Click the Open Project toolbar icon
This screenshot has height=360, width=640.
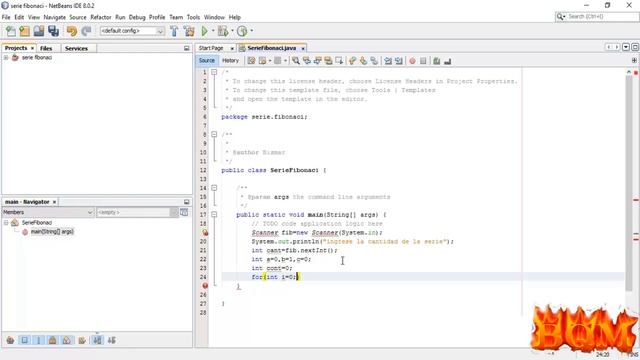click(39, 31)
